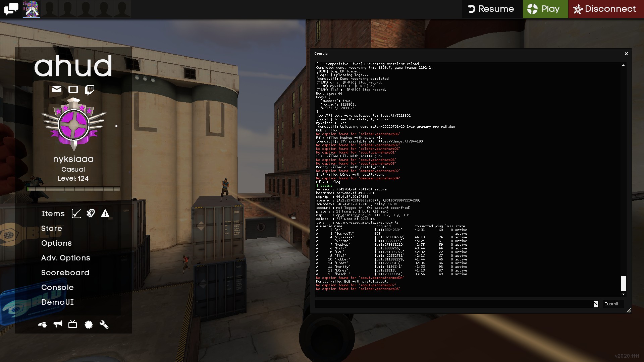
Task: Click the Level: 124 text
Action: (x=73, y=179)
